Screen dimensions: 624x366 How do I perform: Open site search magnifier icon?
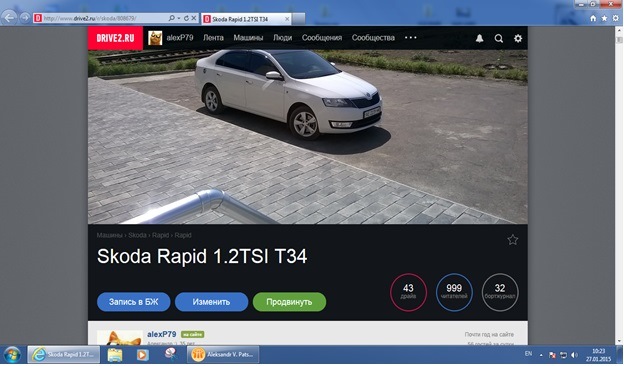tap(499, 38)
